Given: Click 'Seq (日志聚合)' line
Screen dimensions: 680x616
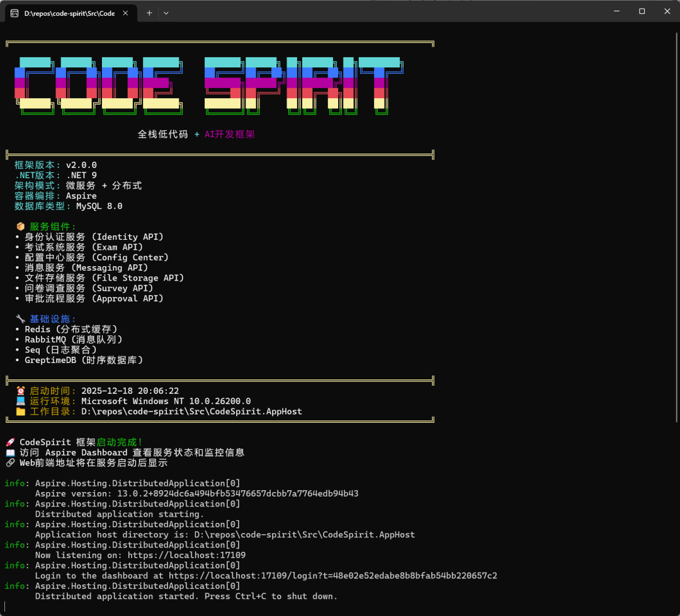Looking at the screenshot, I should tap(60, 350).
